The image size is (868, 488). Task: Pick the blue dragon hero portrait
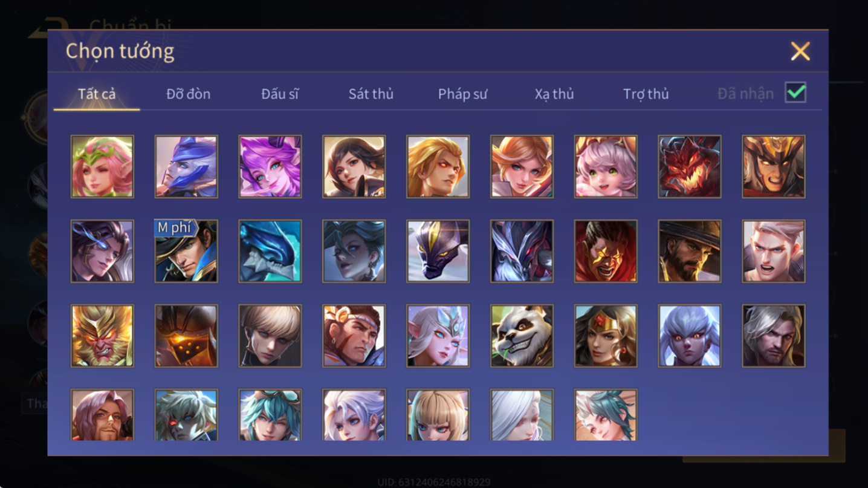pos(270,251)
